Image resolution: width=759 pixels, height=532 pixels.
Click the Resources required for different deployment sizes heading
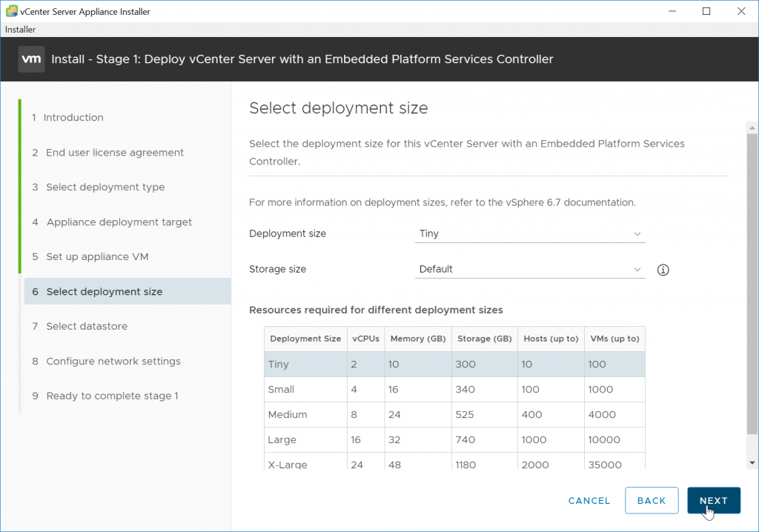coord(376,310)
